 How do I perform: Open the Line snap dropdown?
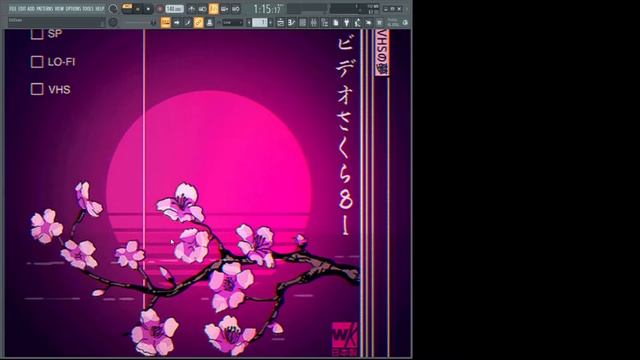[x=233, y=22]
